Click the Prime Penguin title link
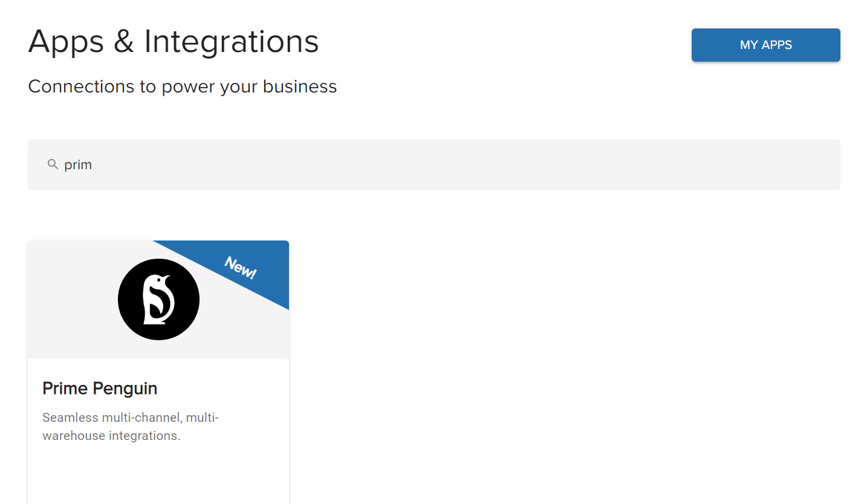The image size is (864, 504). [99, 389]
